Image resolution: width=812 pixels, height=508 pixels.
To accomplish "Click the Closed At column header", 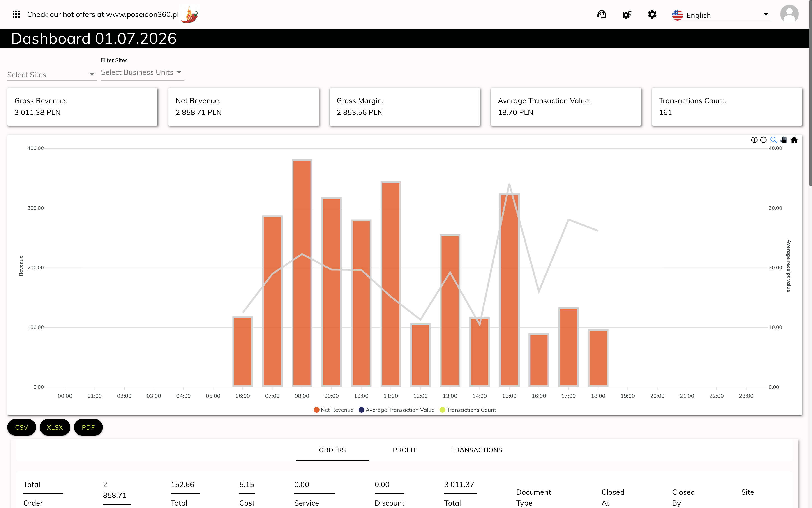I will tap(613, 498).
